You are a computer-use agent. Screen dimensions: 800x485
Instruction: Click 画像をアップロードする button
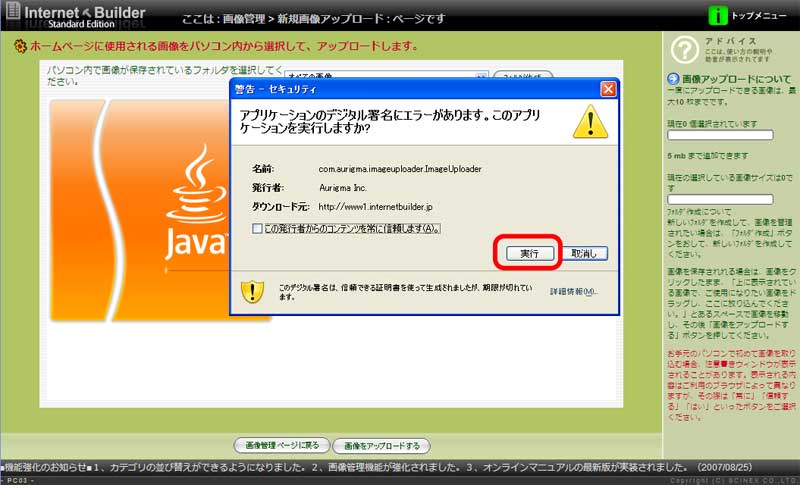click(381, 445)
